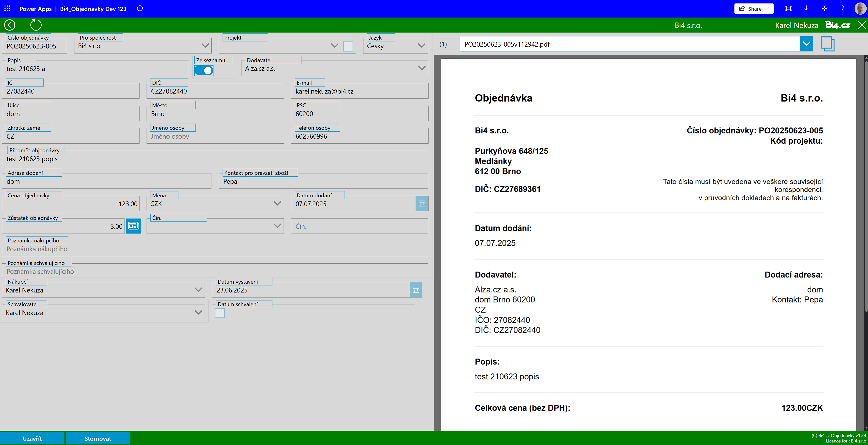
Task: Click the Uzavřít button
Action: (x=32, y=438)
